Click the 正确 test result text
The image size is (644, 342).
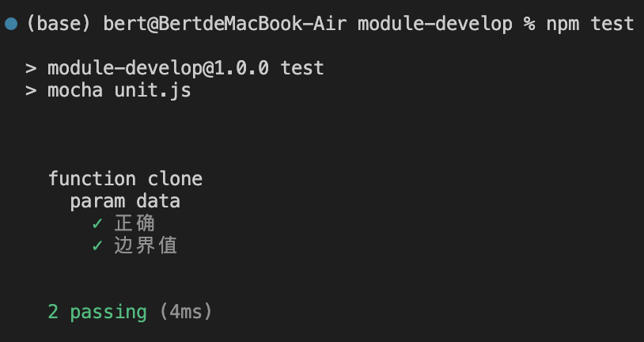tap(134, 223)
